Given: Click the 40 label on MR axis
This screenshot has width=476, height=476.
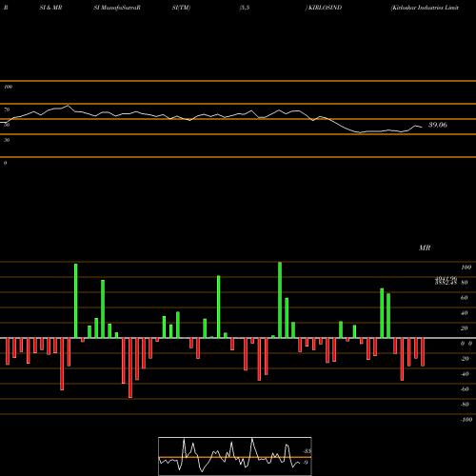Looking at the screenshot, I should [465, 313].
